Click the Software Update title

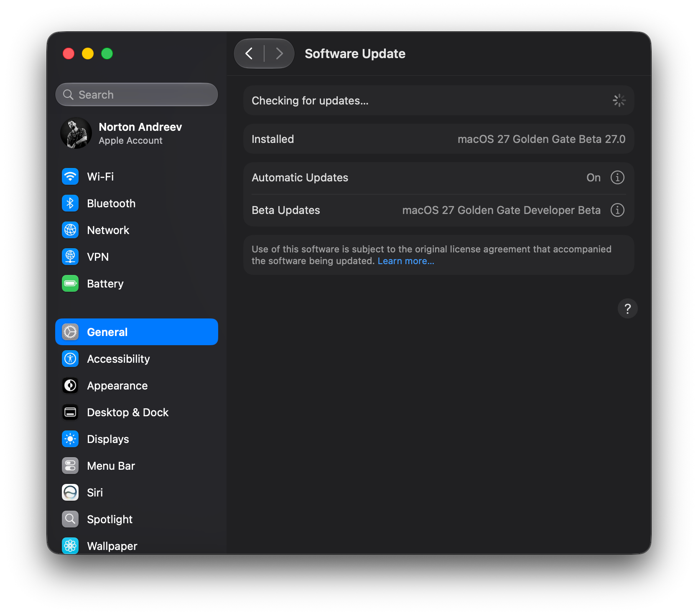point(355,54)
